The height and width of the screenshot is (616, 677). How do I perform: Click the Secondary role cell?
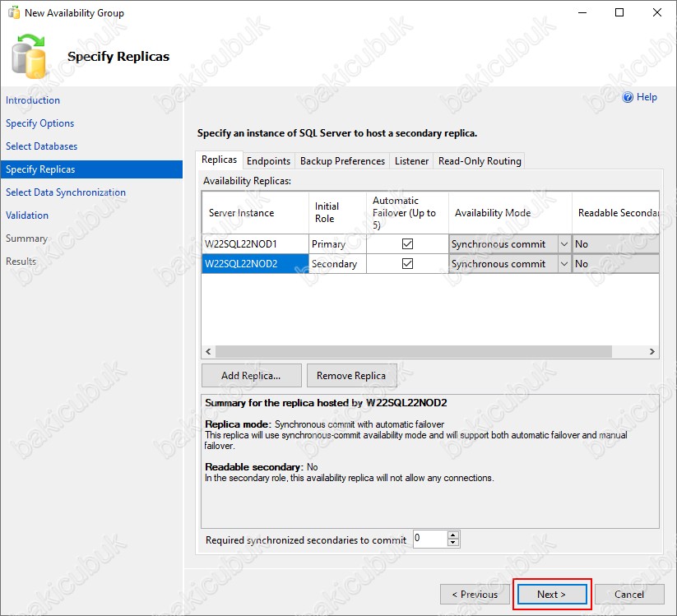(337, 264)
